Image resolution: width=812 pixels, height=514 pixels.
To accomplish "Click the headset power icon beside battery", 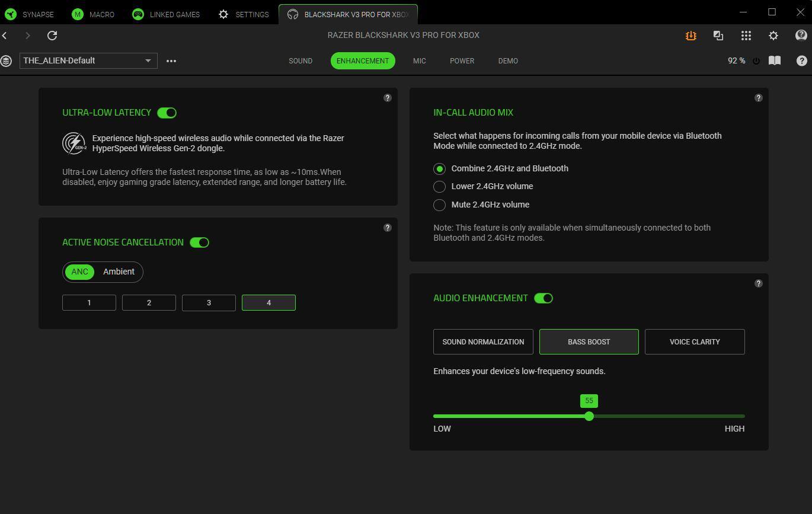I will 756,61.
